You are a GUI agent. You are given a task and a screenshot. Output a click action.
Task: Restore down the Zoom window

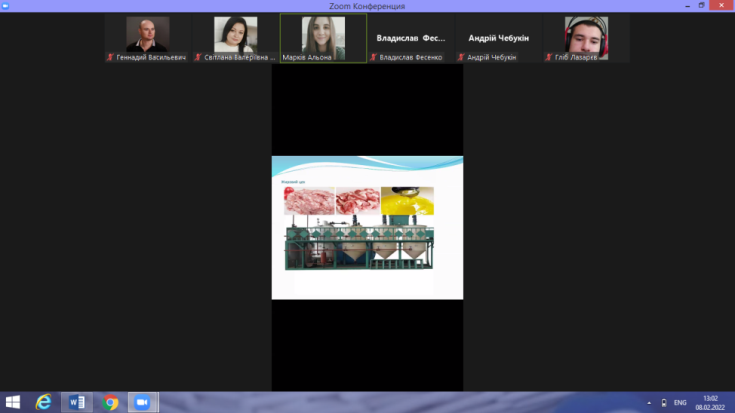[x=701, y=6]
